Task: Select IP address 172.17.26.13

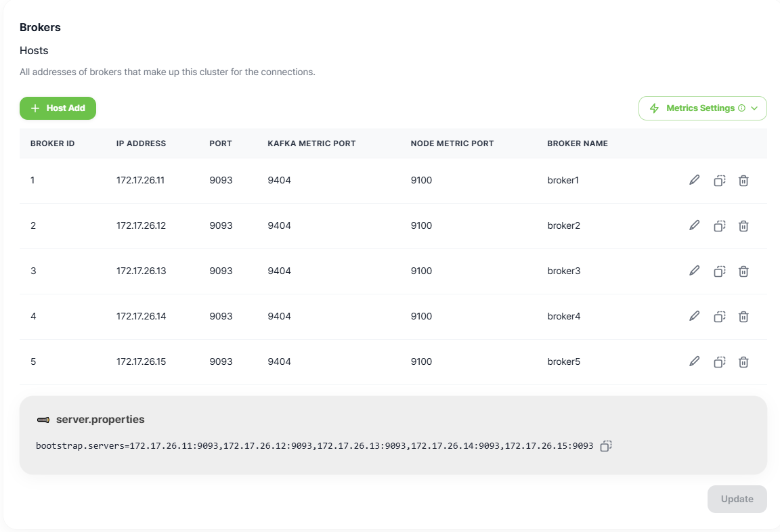Action: (x=142, y=271)
